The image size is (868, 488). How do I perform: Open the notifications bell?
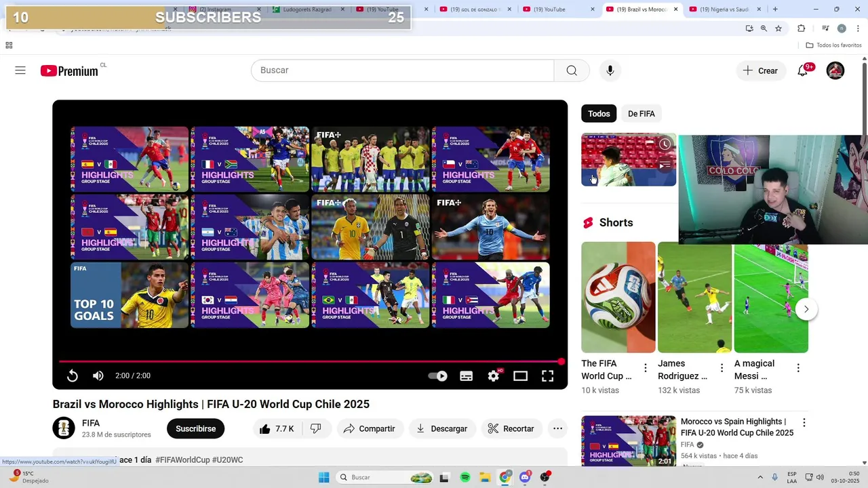coord(803,70)
